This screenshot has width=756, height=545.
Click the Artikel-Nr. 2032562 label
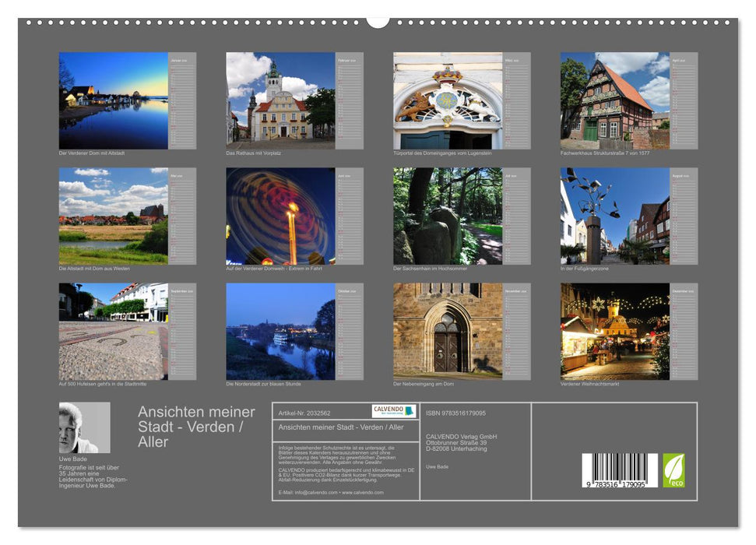click(305, 410)
